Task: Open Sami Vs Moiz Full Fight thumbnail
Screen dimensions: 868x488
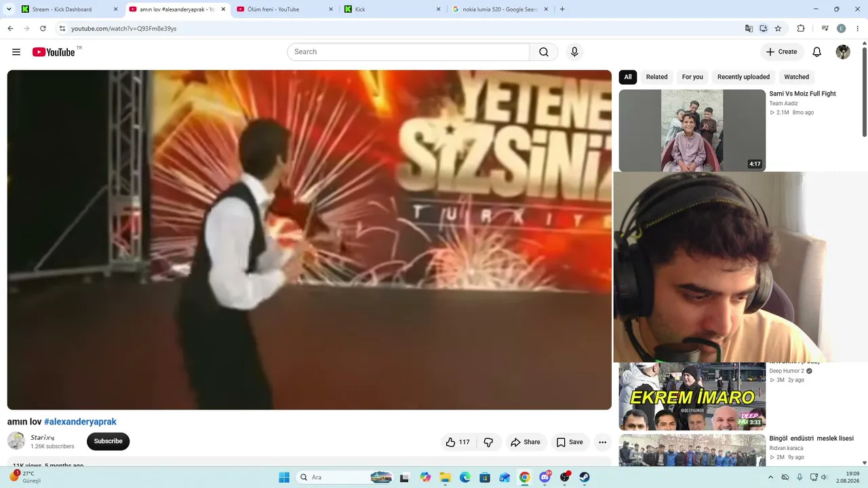Action: pyautogui.click(x=692, y=131)
